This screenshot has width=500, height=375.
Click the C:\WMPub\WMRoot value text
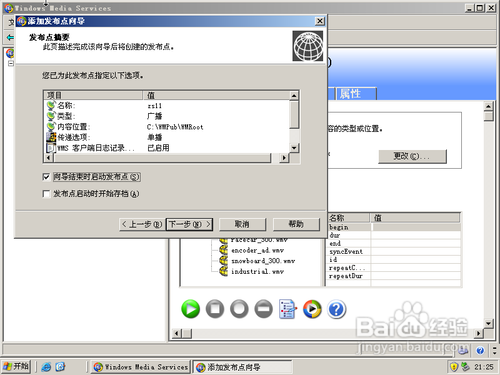175,127
